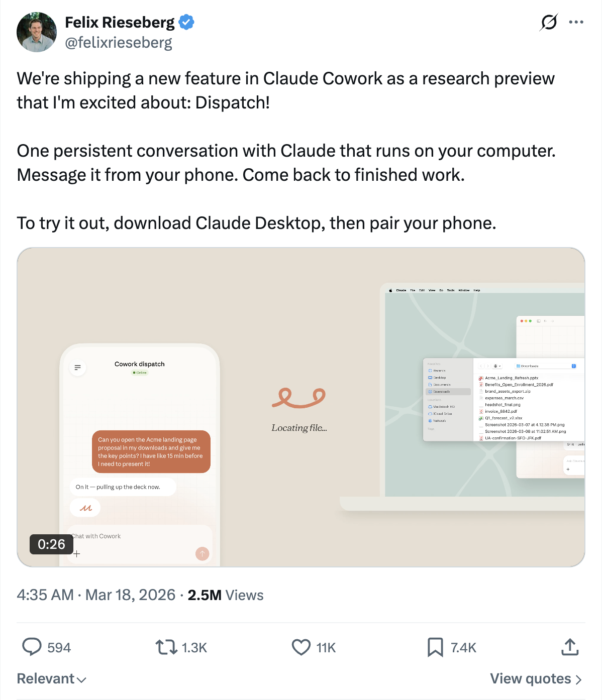Play the Dispatch demo video
The width and height of the screenshot is (602, 700).
pos(300,407)
